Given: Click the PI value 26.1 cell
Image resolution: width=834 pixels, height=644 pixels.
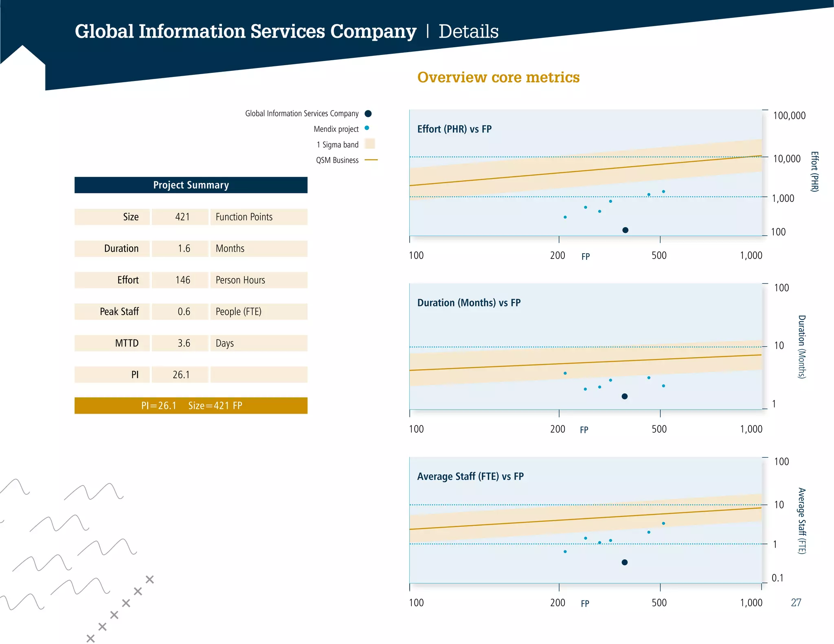Looking at the screenshot, I should [x=180, y=375].
